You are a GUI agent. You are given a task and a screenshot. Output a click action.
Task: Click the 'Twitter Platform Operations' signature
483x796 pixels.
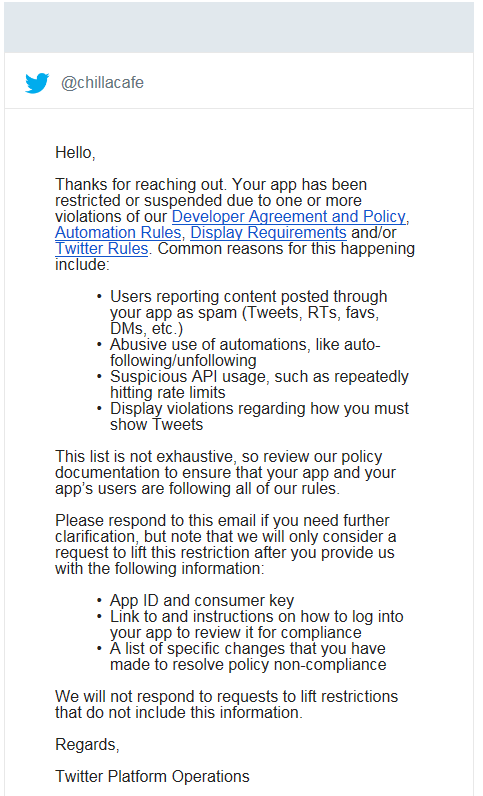point(152,776)
